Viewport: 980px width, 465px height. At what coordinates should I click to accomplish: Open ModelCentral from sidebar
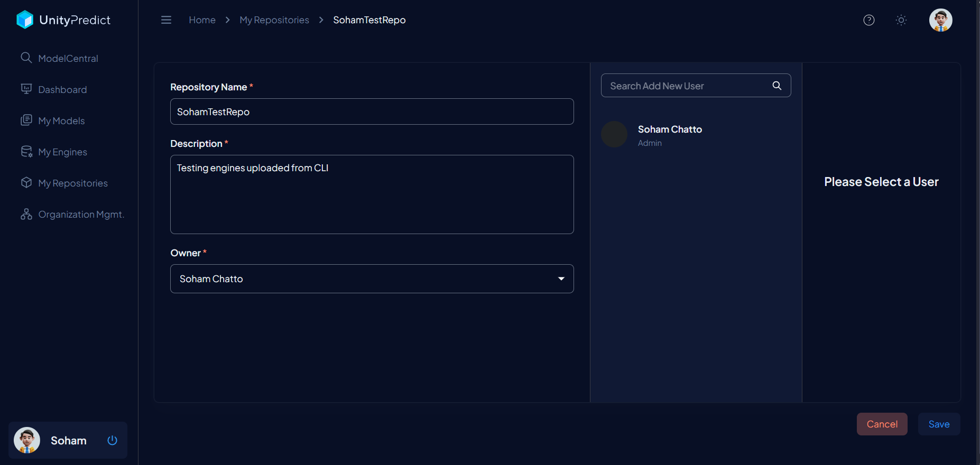coord(68,59)
